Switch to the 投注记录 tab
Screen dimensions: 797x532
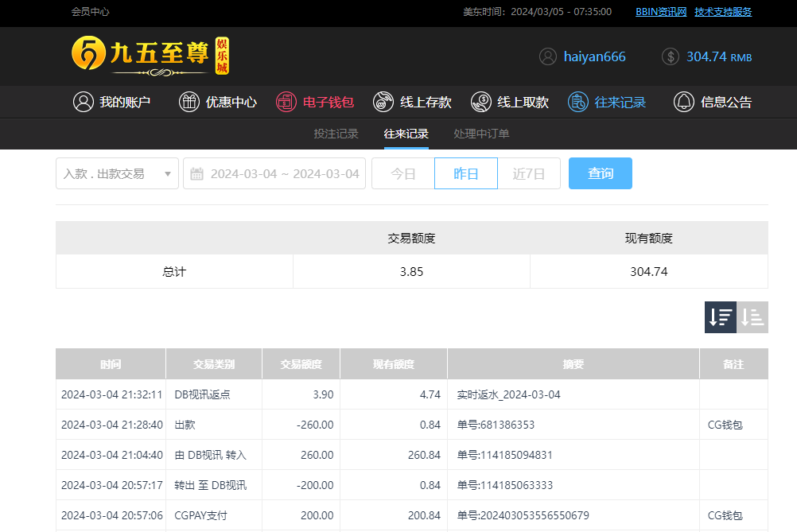tap(336, 134)
